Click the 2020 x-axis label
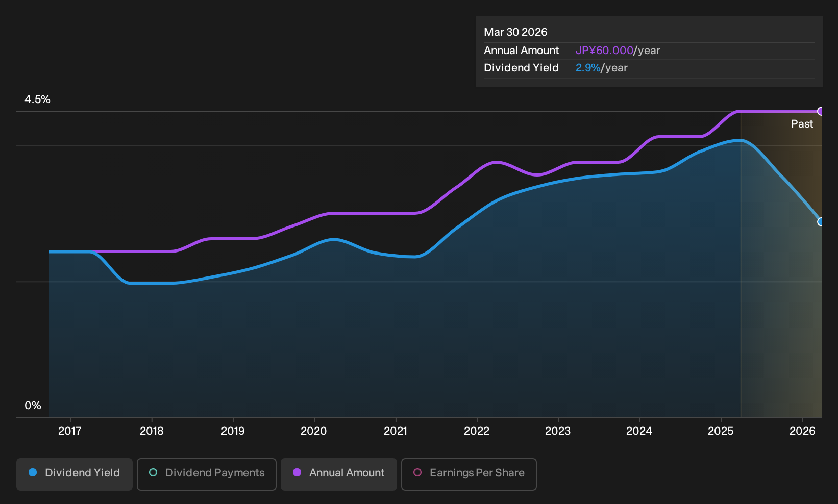This screenshot has width=838, height=504. pos(314,431)
